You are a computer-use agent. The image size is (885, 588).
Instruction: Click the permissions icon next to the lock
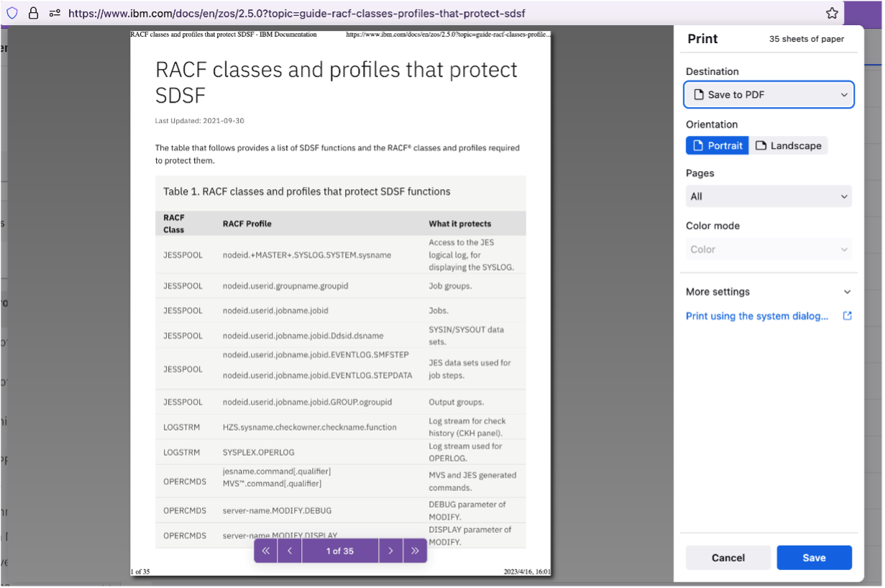(x=53, y=13)
